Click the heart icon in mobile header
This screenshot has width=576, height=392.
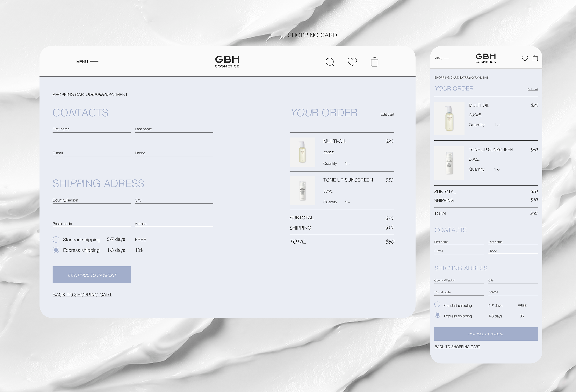(525, 58)
